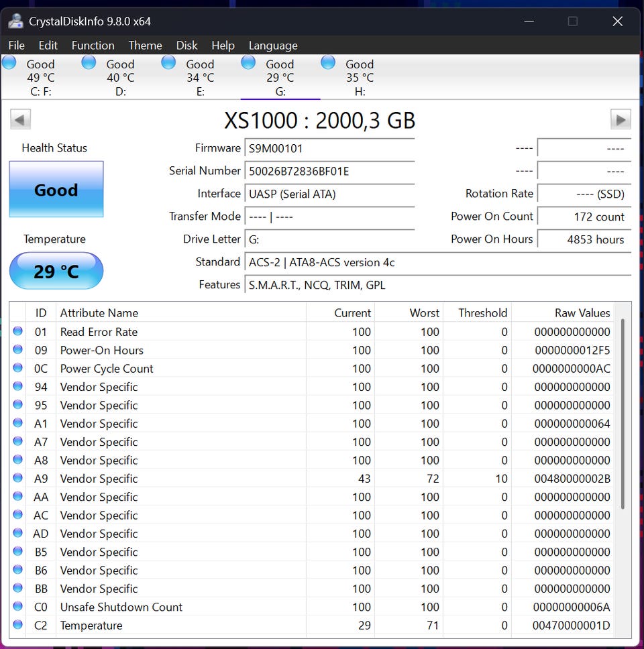Click the status orb of Unsafe Shutdown Count row

pos(18,606)
